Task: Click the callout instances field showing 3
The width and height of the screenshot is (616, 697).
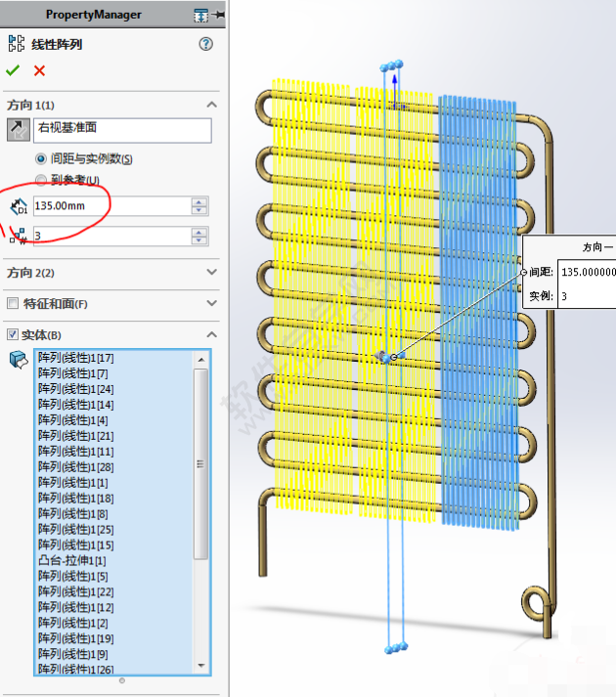Action: click(x=587, y=296)
